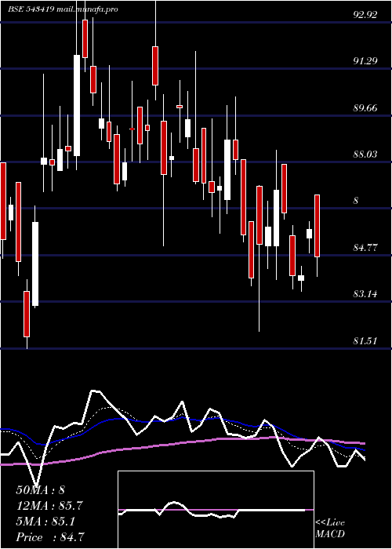
Task: Click the 92.92 price axis label
Action: [365, 15]
